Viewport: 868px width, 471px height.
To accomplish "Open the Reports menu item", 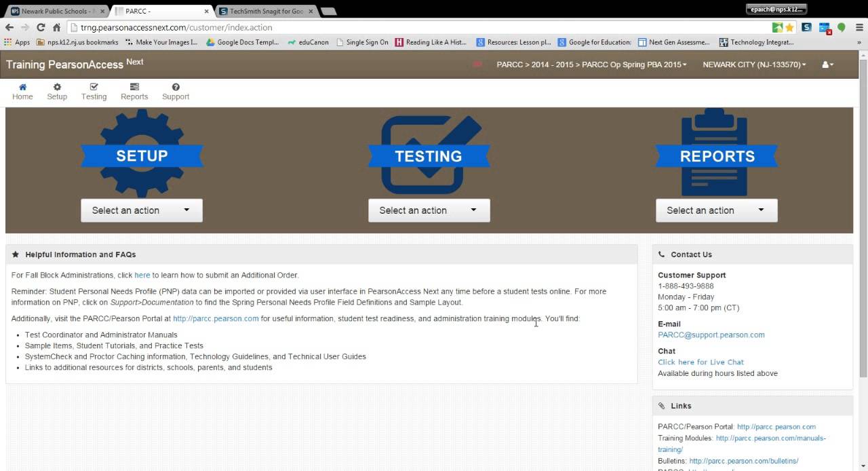I will point(134,92).
